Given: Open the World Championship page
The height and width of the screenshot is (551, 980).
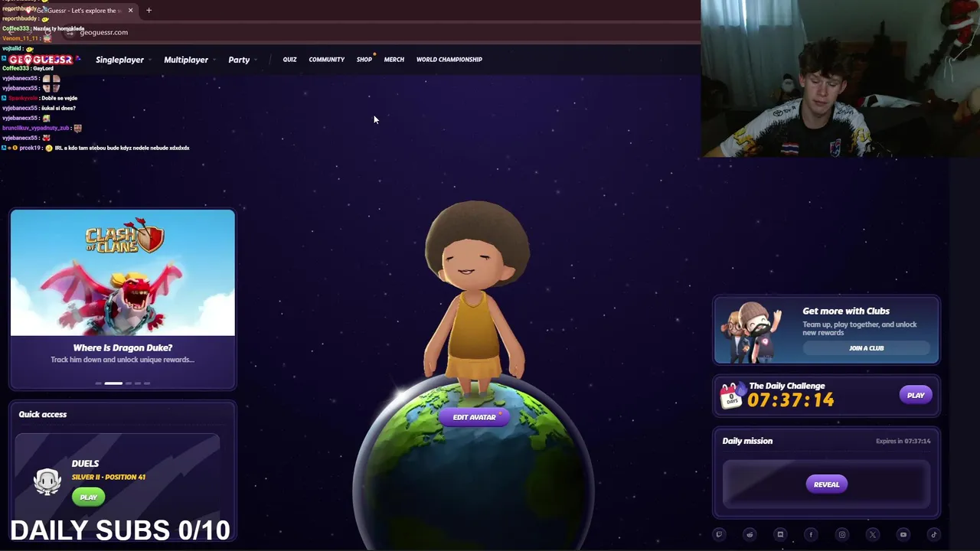Looking at the screenshot, I should click(449, 60).
